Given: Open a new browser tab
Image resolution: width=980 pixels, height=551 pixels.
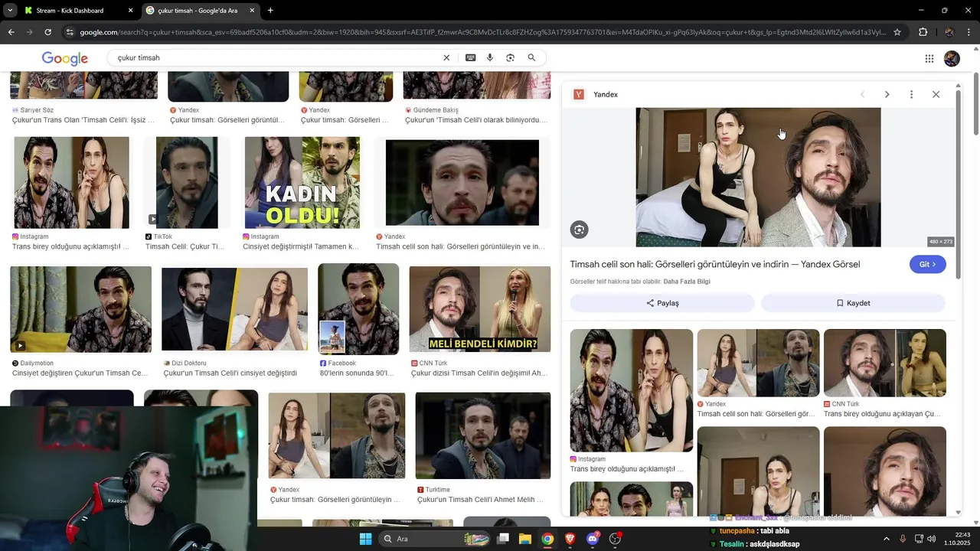Looking at the screenshot, I should coord(270,11).
